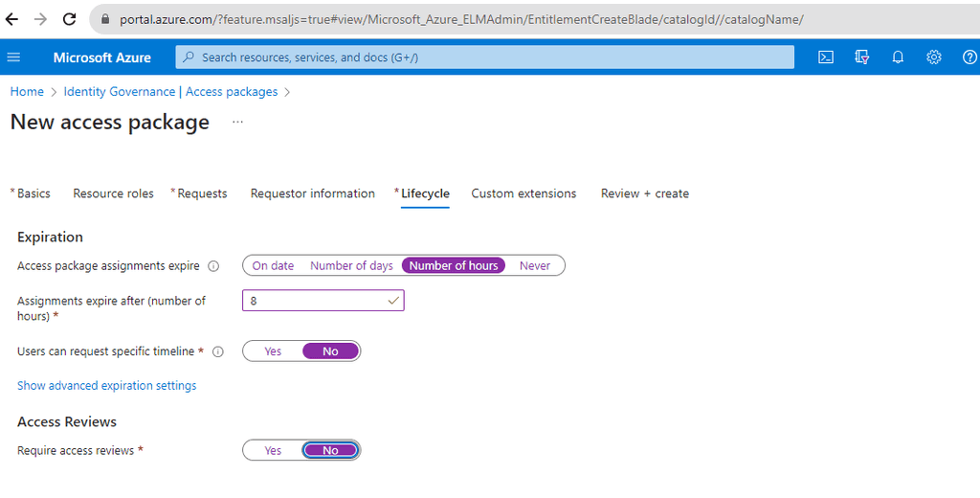The height and width of the screenshot is (498, 980).
Task: Go to the Review + create tab
Action: click(644, 193)
